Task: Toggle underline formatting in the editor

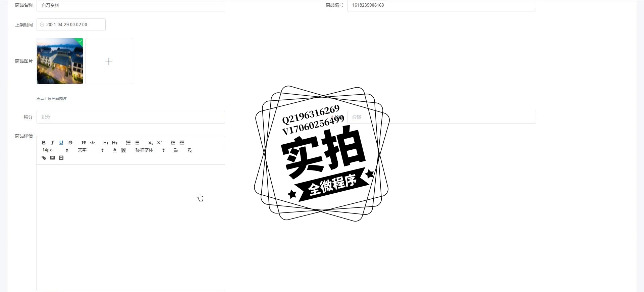Action: point(61,143)
